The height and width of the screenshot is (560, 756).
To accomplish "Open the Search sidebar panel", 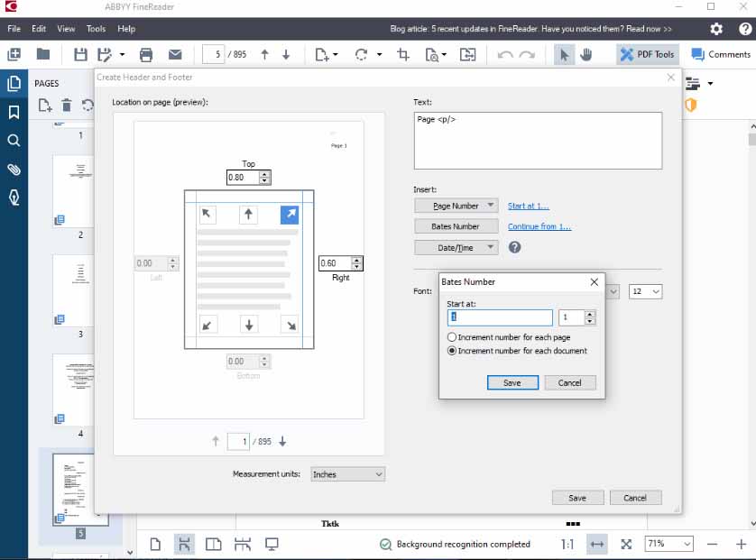I will [x=14, y=141].
